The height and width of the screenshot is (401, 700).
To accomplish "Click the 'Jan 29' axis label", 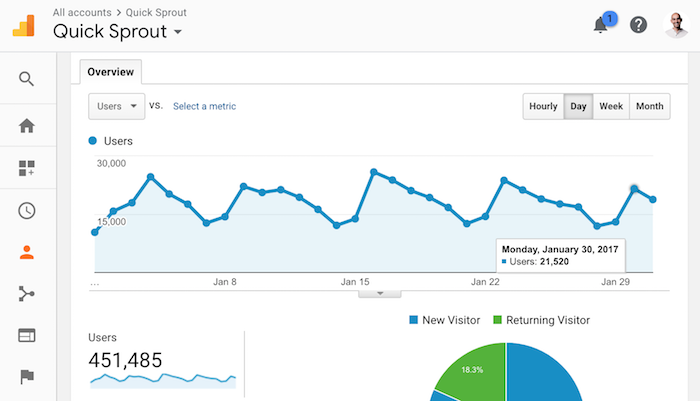I will [615, 282].
